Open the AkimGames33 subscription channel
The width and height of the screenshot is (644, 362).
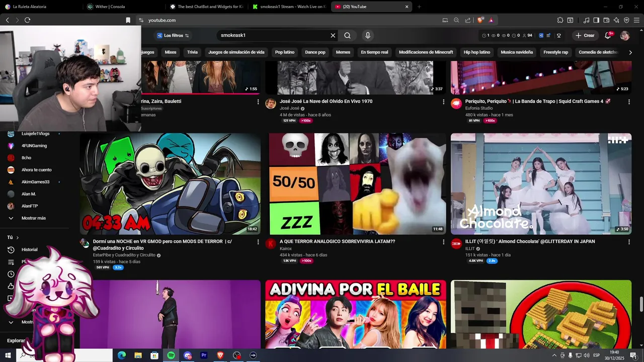tap(35, 182)
